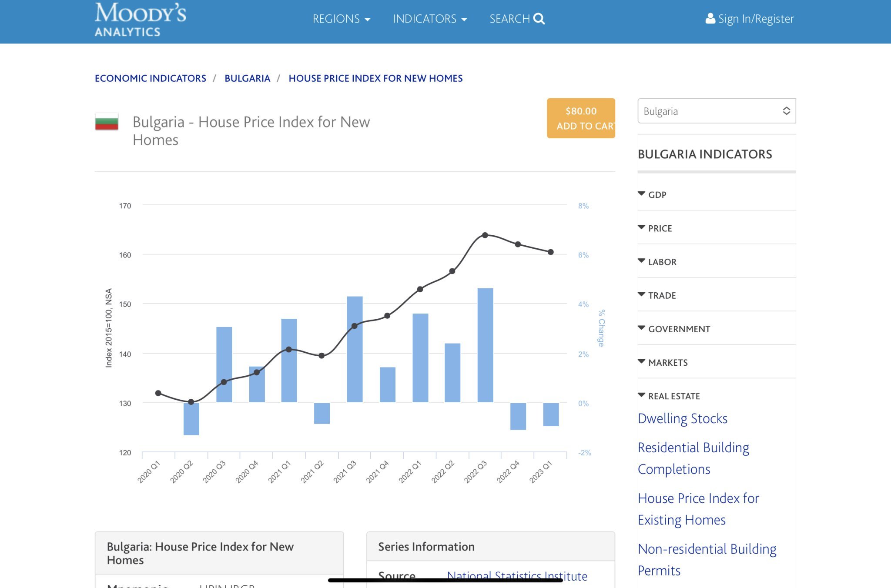Click the 2023 Q1 line data point

(550, 252)
